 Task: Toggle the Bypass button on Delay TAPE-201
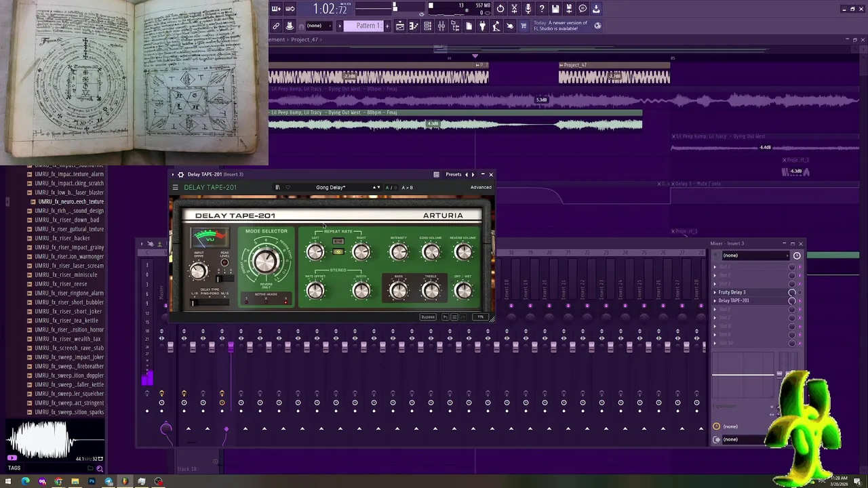point(428,317)
